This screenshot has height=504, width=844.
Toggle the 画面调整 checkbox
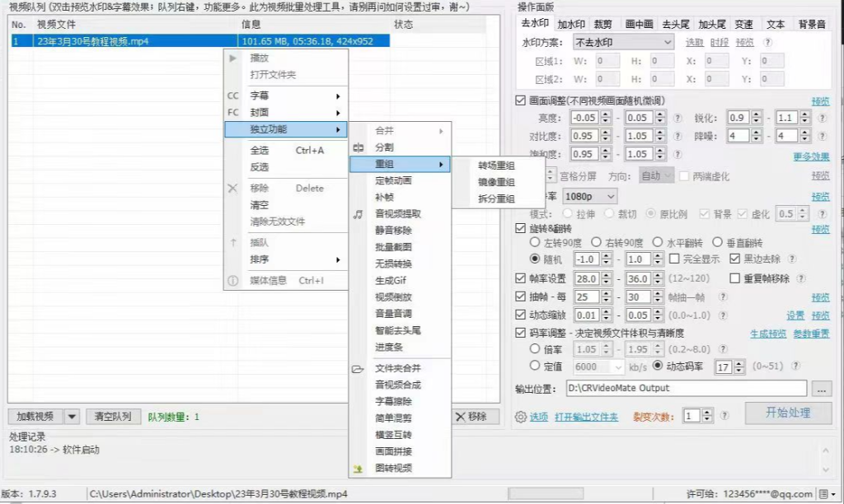coord(521,100)
